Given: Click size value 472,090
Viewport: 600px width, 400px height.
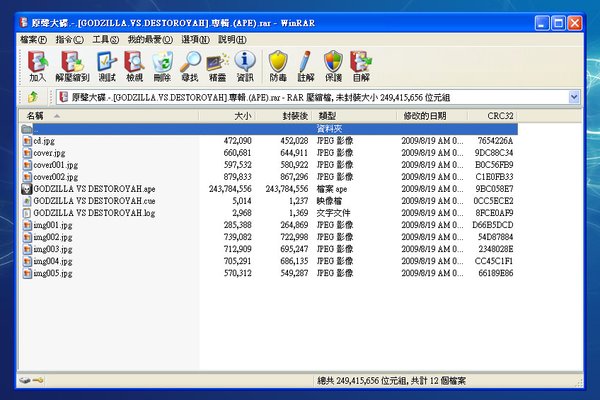Looking at the screenshot, I should click(237, 141).
